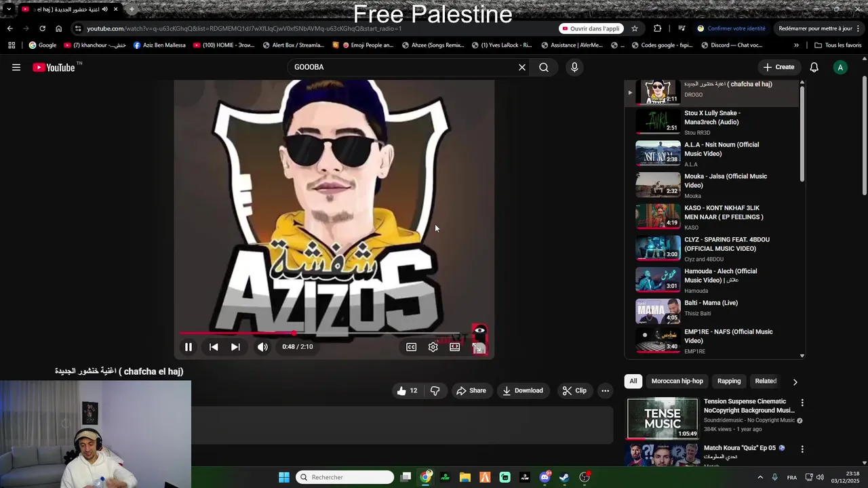The width and height of the screenshot is (868, 488).
Task: Toggle closed captions on the player
Action: pos(412,347)
